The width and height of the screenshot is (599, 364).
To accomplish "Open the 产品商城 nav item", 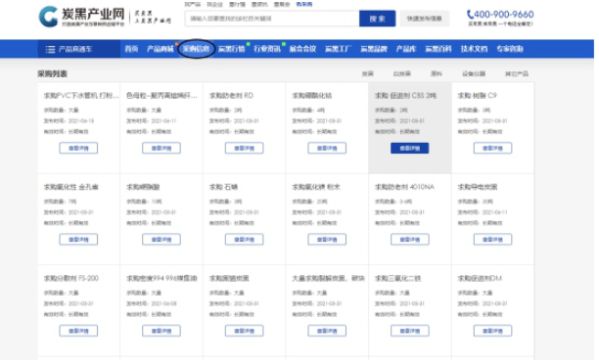I will click(x=161, y=49).
